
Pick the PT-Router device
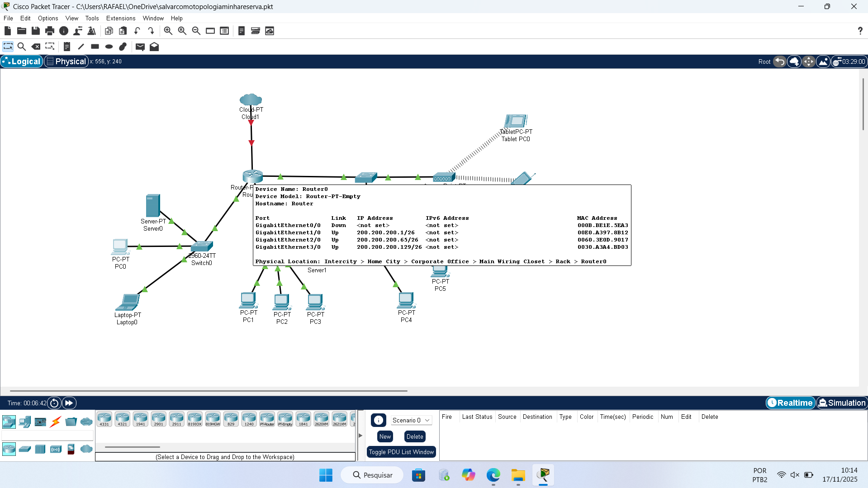click(x=267, y=419)
